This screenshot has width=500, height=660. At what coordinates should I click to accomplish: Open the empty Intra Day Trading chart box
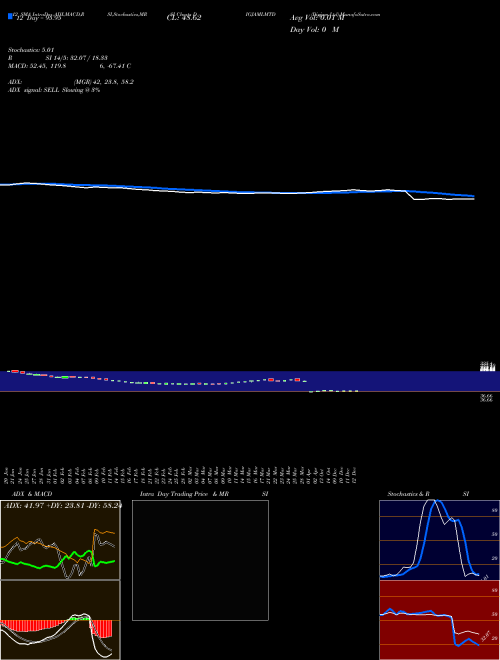click(200, 560)
